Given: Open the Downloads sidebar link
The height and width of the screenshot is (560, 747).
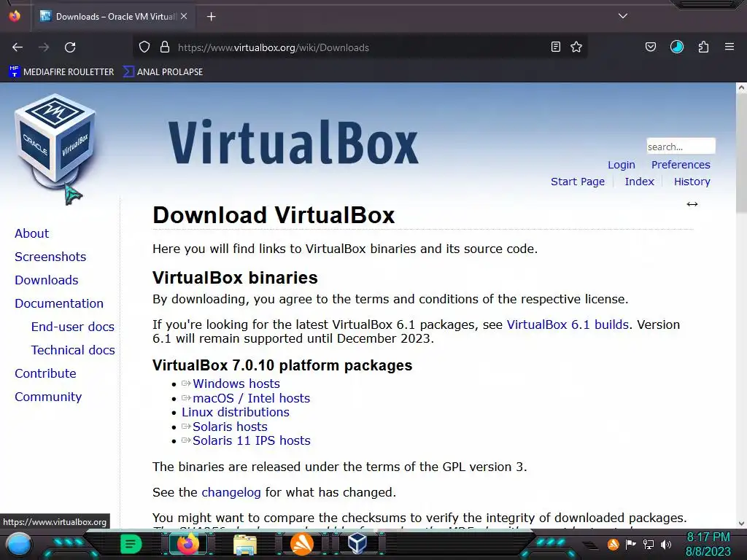Looking at the screenshot, I should coord(46,280).
